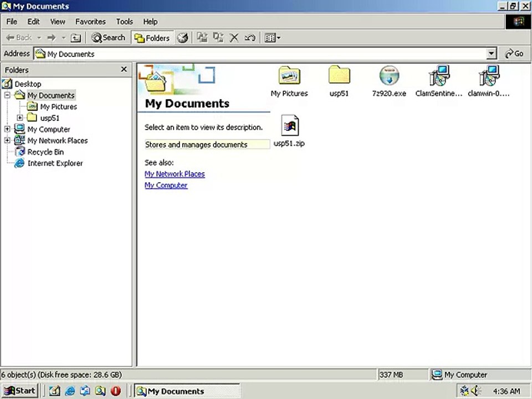Select My Pictures in the folder tree
The height and width of the screenshot is (399, 532).
[58, 107]
